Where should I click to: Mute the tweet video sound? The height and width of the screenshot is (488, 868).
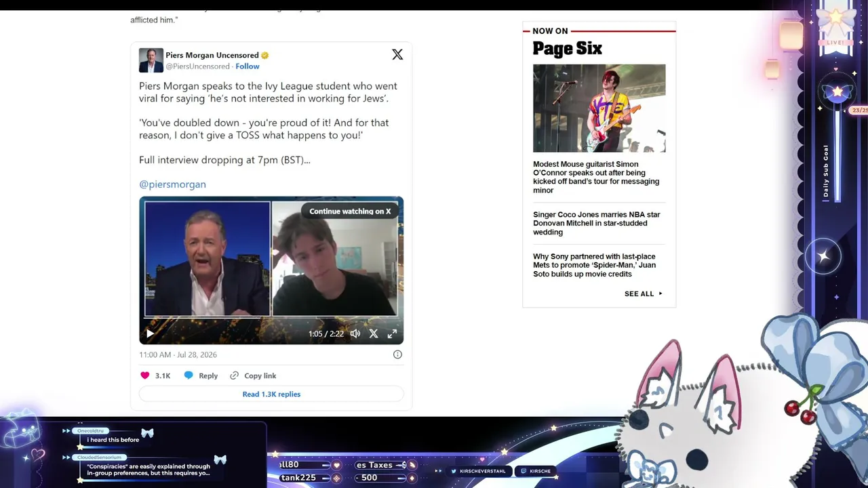pos(355,333)
